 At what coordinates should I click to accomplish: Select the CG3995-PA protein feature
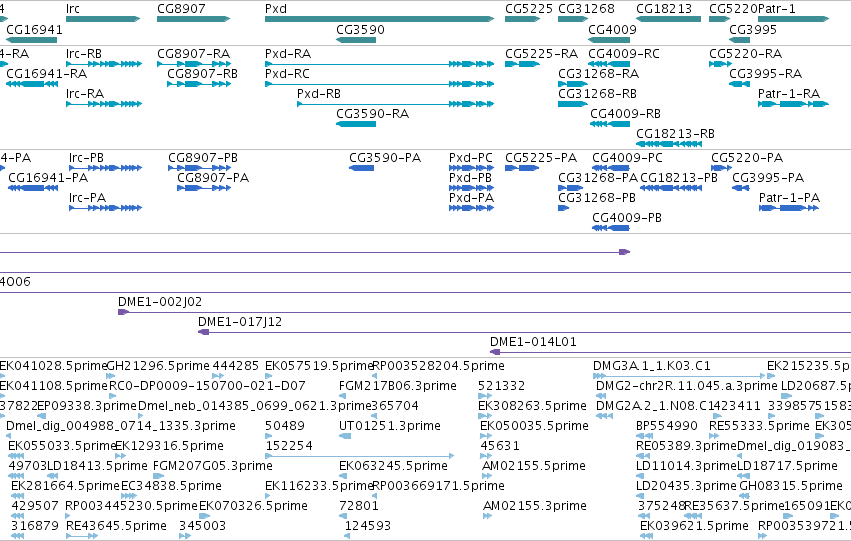[x=741, y=188]
